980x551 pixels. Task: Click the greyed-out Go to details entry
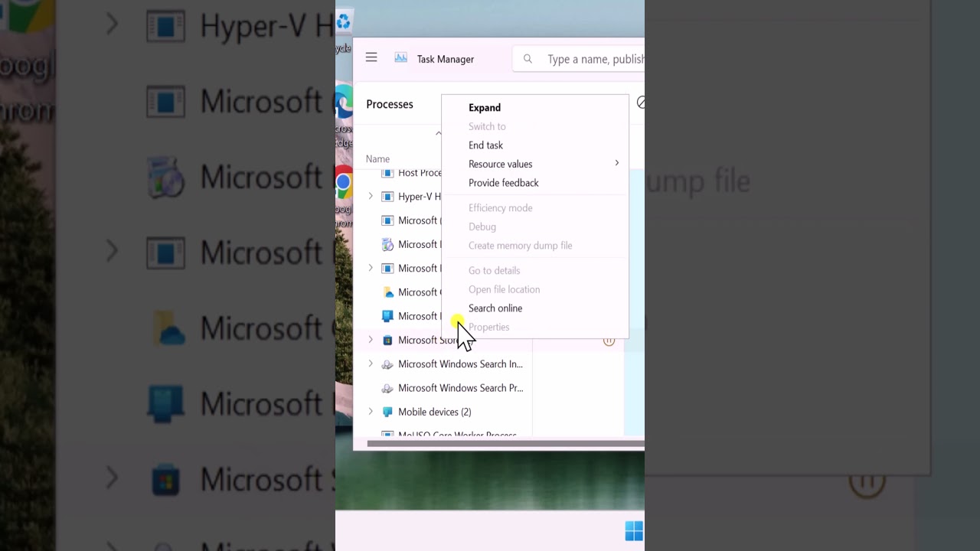click(x=494, y=271)
